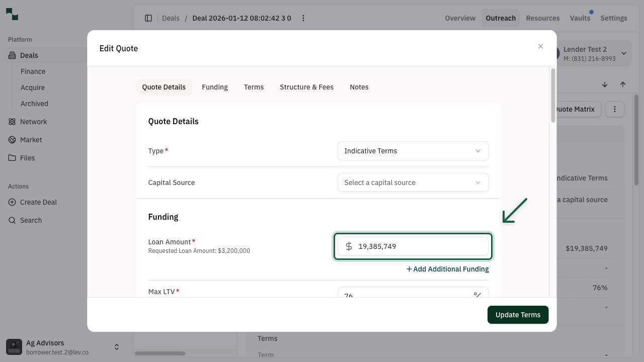The height and width of the screenshot is (362, 644).
Task: Switch to the Funding tab
Action: (215, 87)
